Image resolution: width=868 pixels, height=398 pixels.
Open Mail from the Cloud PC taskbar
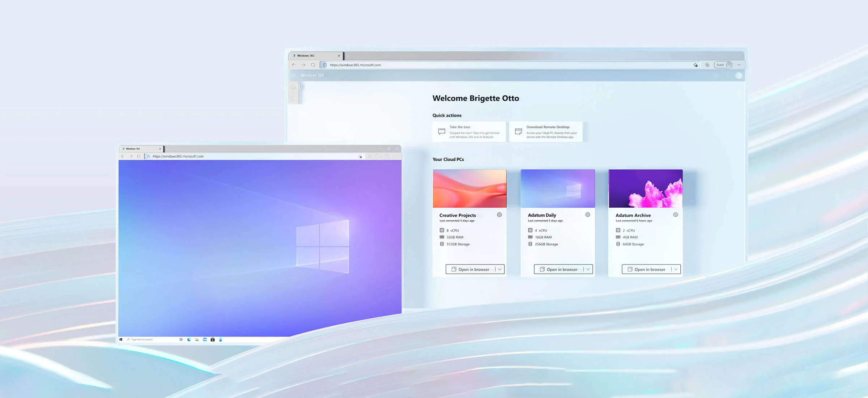[205, 339]
